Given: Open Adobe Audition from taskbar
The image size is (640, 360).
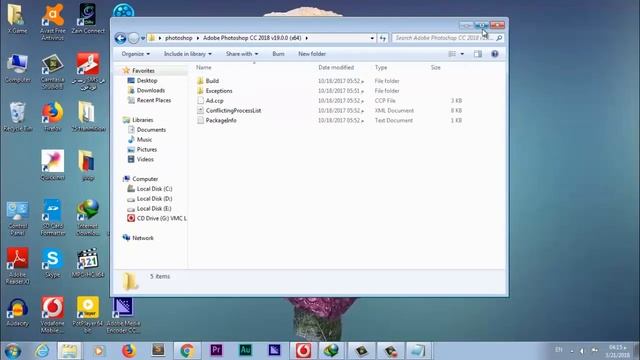Looking at the screenshot, I should tap(245, 351).
